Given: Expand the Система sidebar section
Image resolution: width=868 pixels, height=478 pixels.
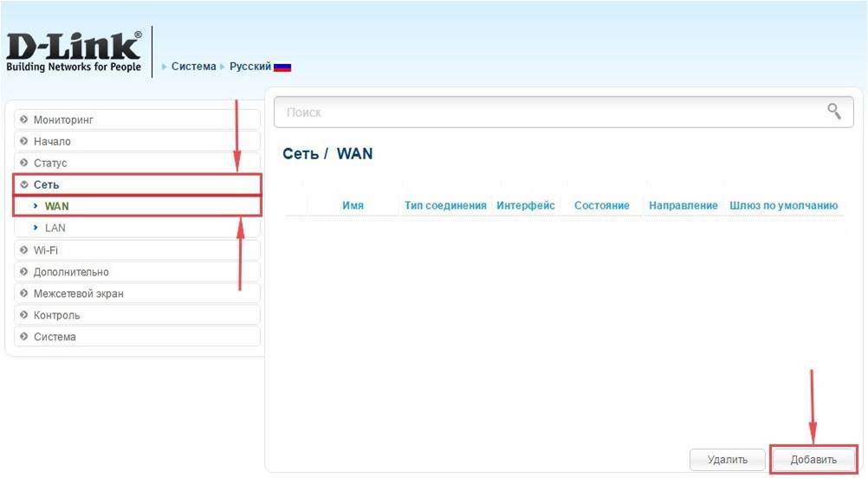Looking at the screenshot, I should (55, 337).
